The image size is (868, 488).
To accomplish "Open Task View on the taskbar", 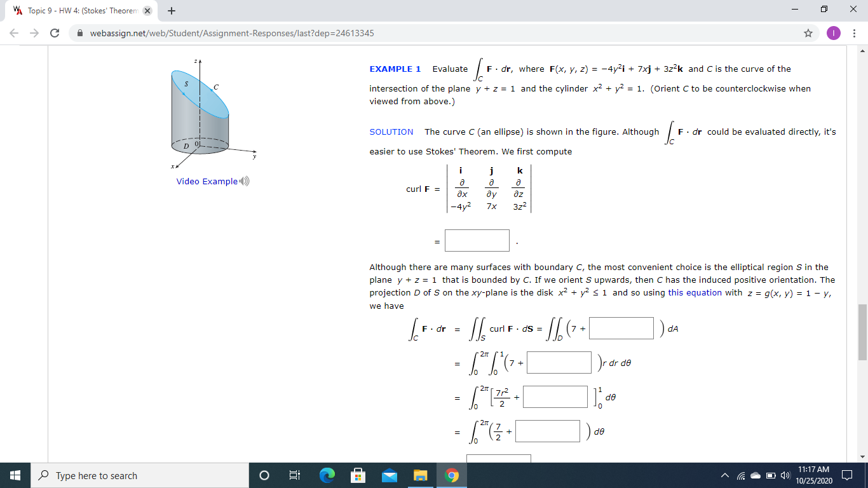I will (295, 475).
